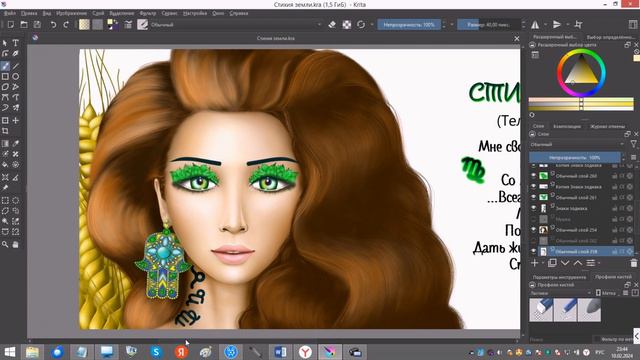Select the Crop tool
Image resolution: width=640 pixels, height=360 pixels.
(x=5, y=131)
